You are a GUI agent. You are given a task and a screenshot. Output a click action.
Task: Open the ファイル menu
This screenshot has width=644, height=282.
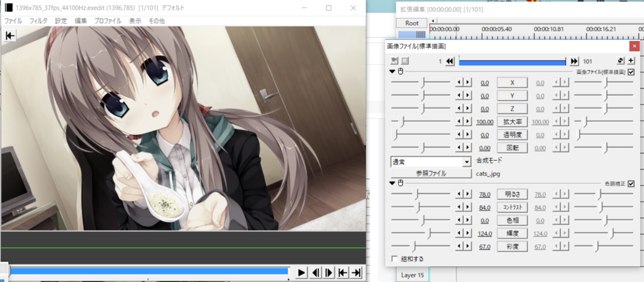tap(13, 21)
